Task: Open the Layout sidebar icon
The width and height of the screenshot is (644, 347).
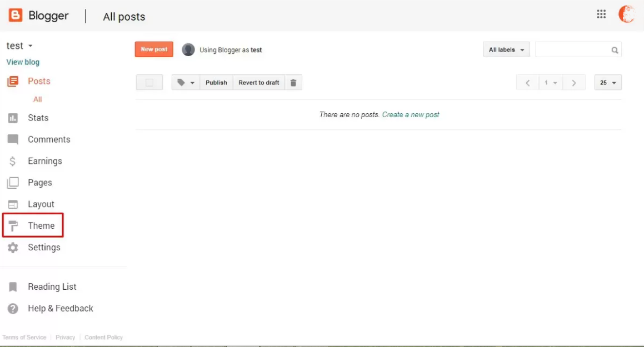Action: click(12, 204)
